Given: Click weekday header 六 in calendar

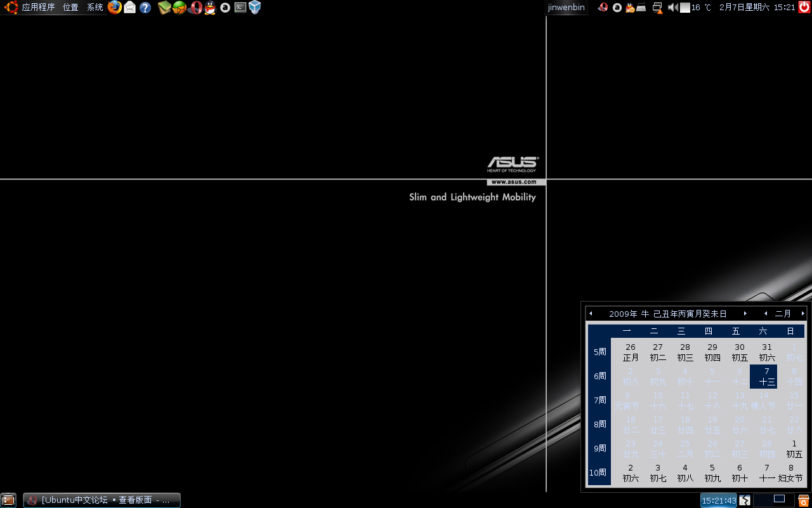Looking at the screenshot, I should point(763,331).
